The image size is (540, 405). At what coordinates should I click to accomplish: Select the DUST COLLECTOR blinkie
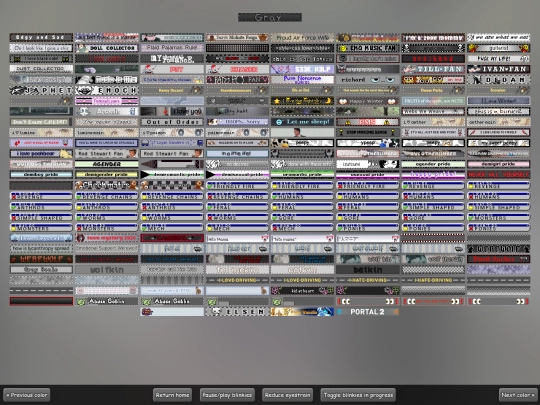41,69
